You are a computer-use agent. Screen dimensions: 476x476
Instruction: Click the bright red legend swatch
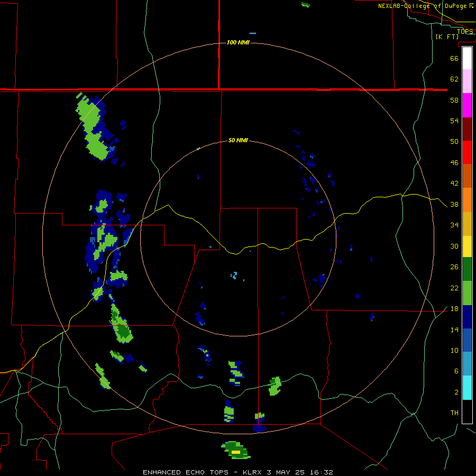467,152
